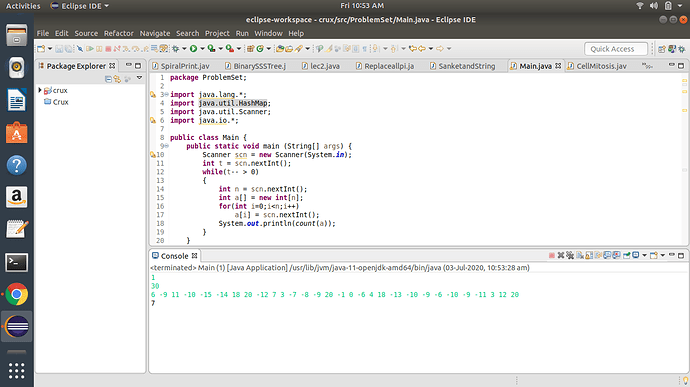Click the Debug bug icon
690x387 pixels.
[176, 48]
